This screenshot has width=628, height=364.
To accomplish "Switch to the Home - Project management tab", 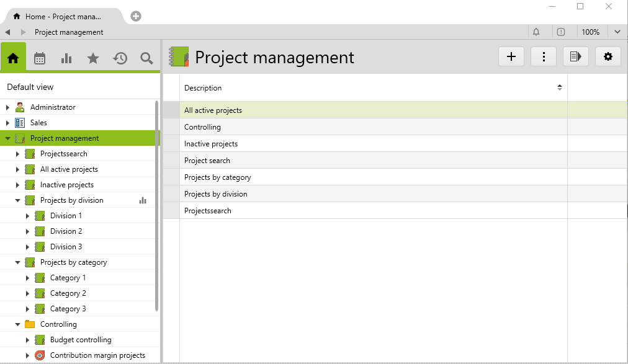I will [x=62, y=17].
